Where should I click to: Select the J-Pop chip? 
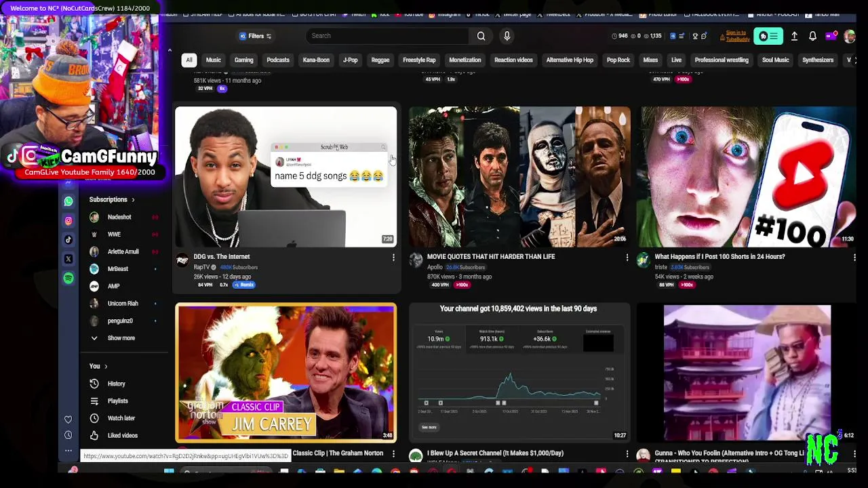[351, 60]
